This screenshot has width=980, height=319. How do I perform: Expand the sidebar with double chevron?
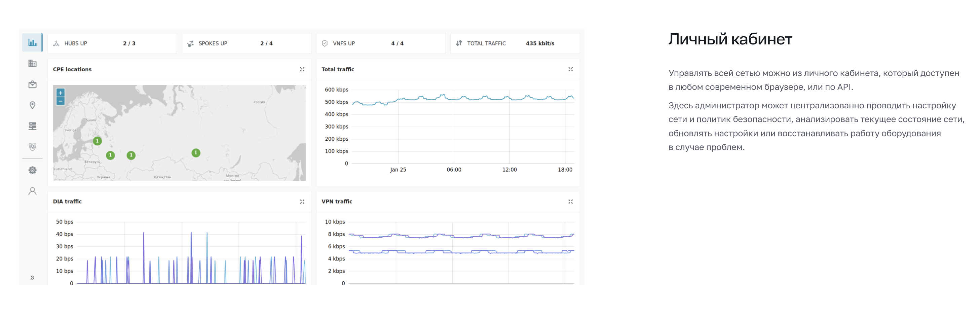[x=32, y=278]
